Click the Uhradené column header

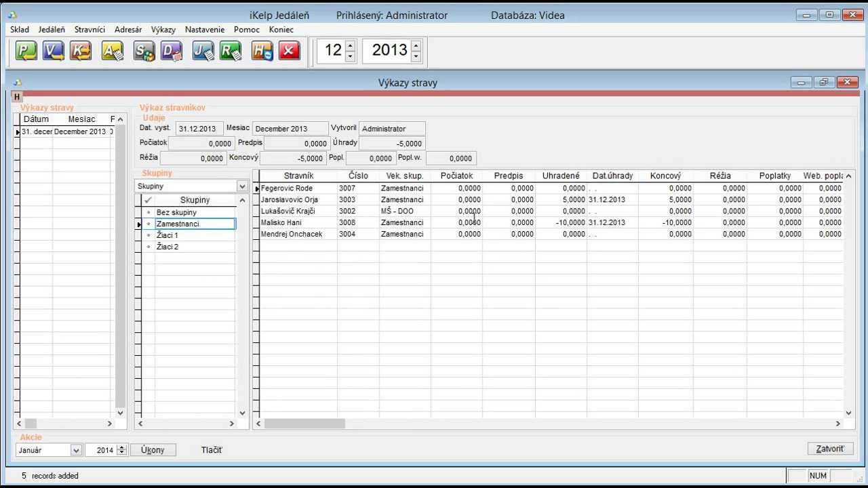tap(561, 176)
